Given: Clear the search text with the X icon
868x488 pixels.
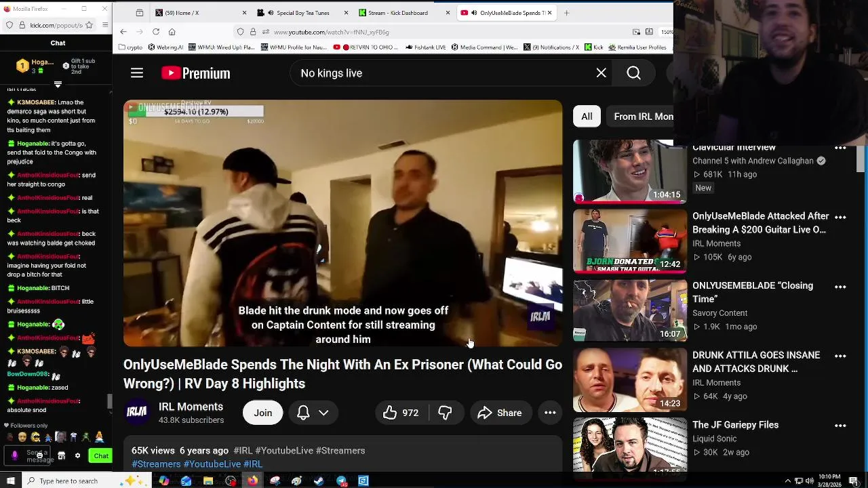Looking at the screenshot, I should coord(601,73).
